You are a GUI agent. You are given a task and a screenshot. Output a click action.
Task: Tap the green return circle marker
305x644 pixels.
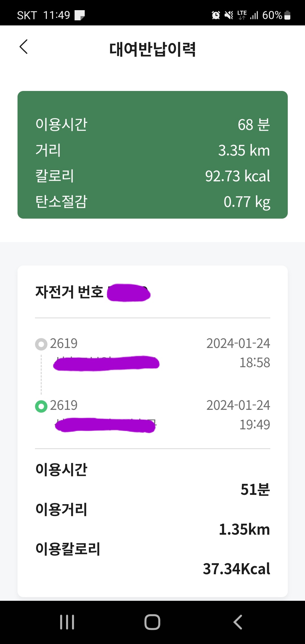(x=41, y=406)
